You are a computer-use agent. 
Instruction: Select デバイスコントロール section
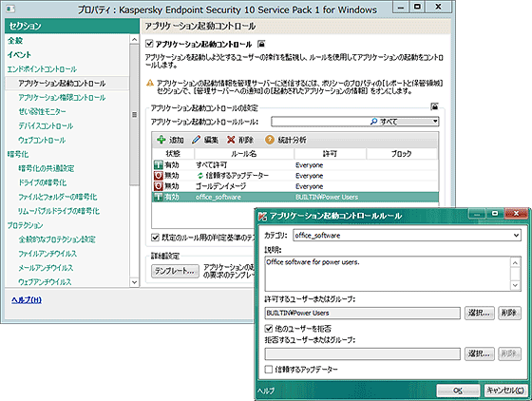click(x=46, y=125)
